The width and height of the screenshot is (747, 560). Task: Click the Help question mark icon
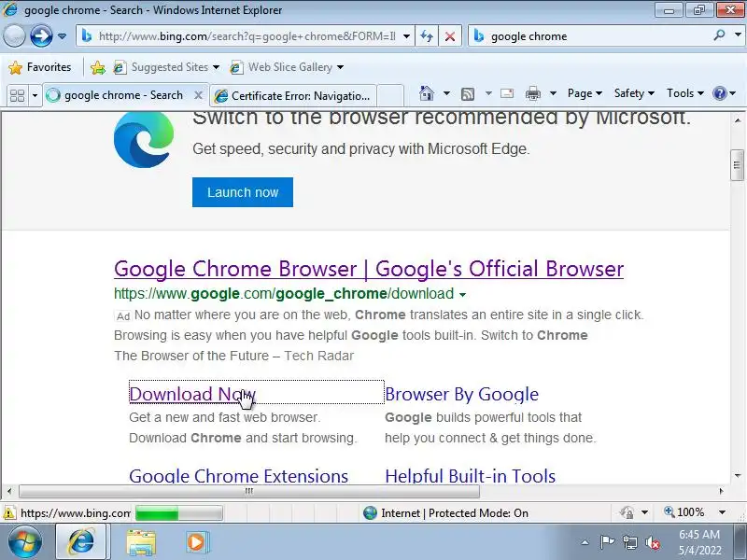(x=719, y=93)
